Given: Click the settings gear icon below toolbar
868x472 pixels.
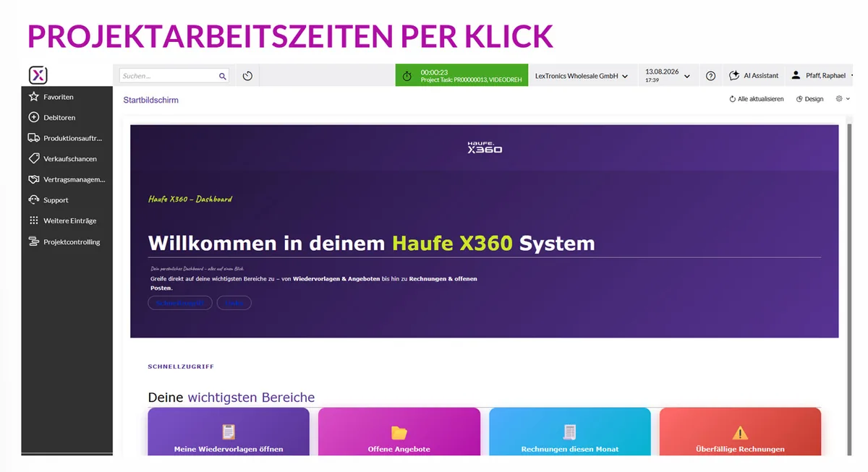Looking at the screenshot, I should 839,99.
